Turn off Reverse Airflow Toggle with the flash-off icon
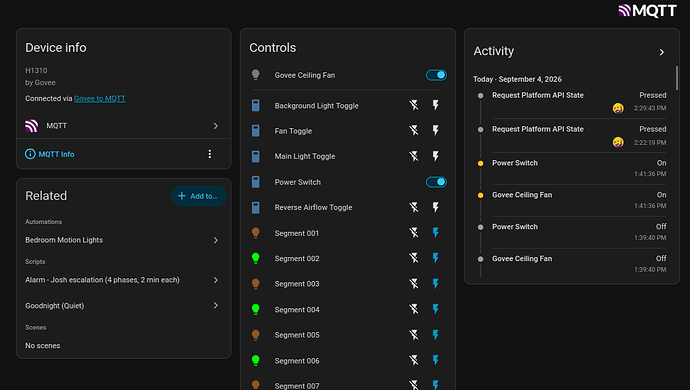The image size is (690, 390). [414, 207]
